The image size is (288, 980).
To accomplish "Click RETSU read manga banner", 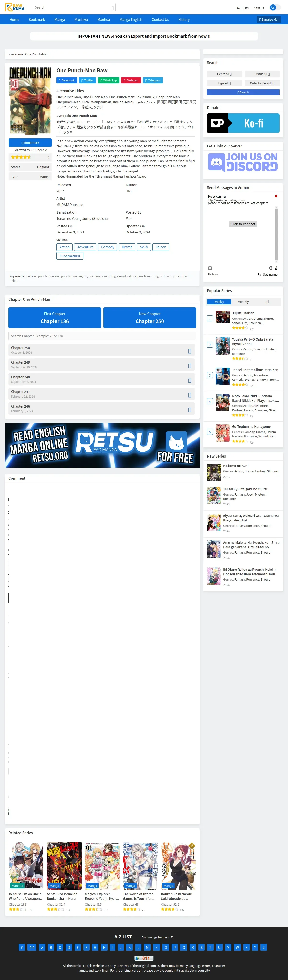I will [102, 445].
